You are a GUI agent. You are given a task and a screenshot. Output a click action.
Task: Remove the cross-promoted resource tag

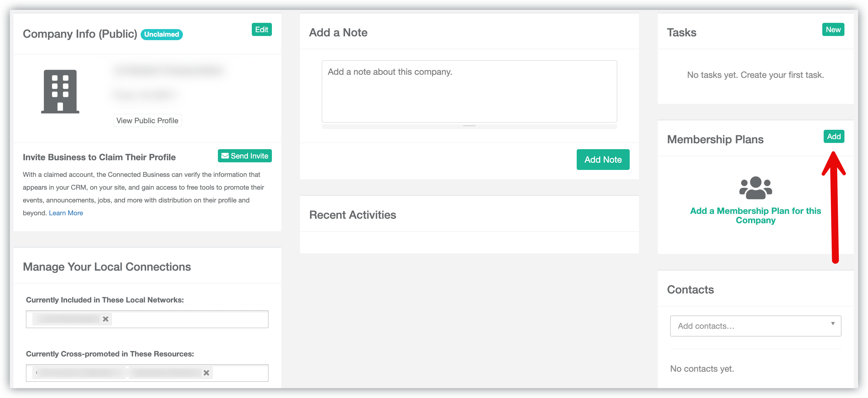coord(206,373)
